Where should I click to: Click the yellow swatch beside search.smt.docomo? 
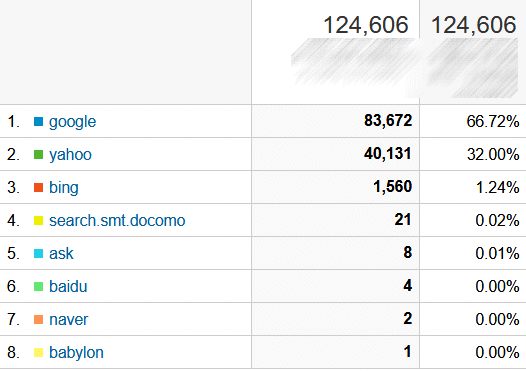pyautogui.click(x=39, y=220)
